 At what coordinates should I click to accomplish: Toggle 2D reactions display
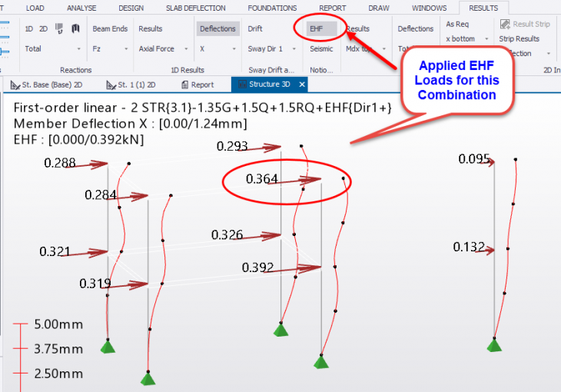(43, 29)
